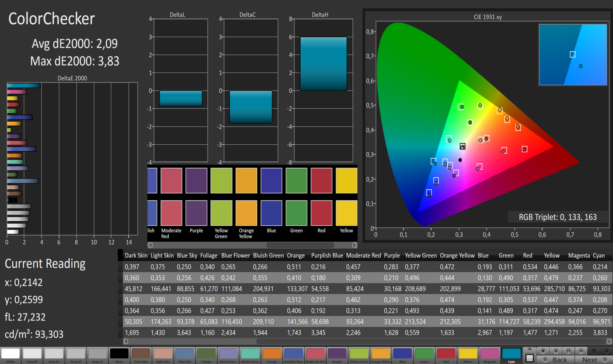Click the Orange Yellow column header
This screenshot has width=613, height=364.
coord(457,255)
